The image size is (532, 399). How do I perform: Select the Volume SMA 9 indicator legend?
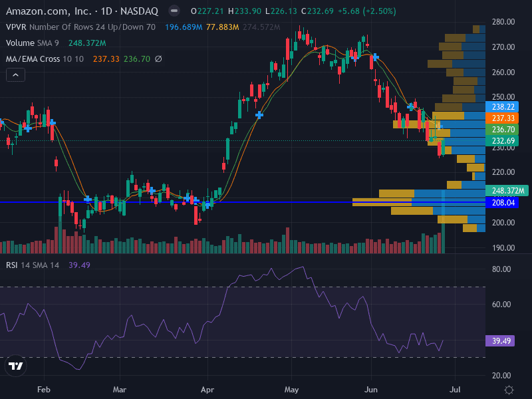click(x=32, y=43)
